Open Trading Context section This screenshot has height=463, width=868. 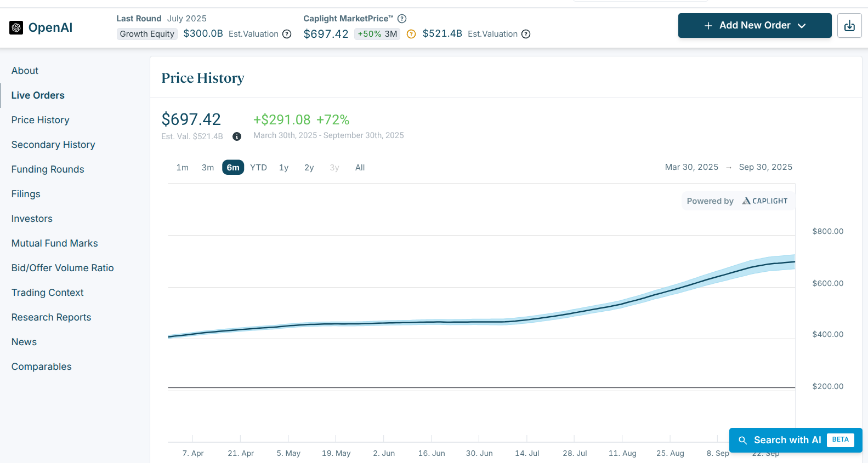[x=48, y=293]
